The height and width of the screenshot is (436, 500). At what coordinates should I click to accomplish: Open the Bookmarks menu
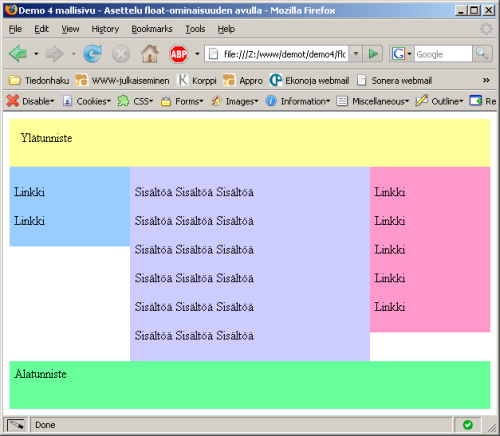click(x=152, y=29)
